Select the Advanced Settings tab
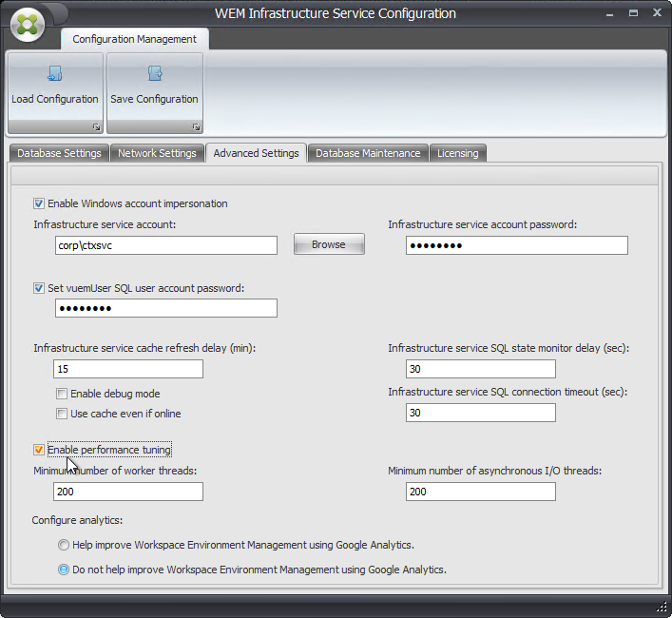672x618 pixels. (x=256, y=153)
